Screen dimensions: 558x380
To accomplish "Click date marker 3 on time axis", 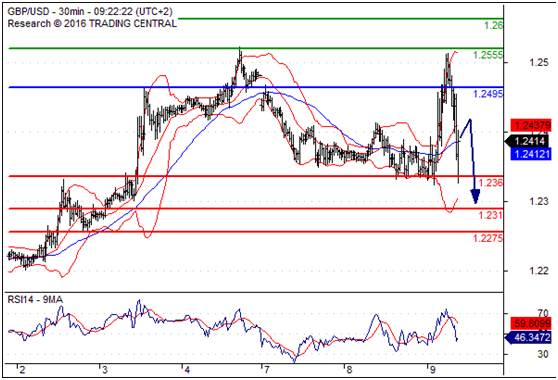I will (x=105, y=370).
